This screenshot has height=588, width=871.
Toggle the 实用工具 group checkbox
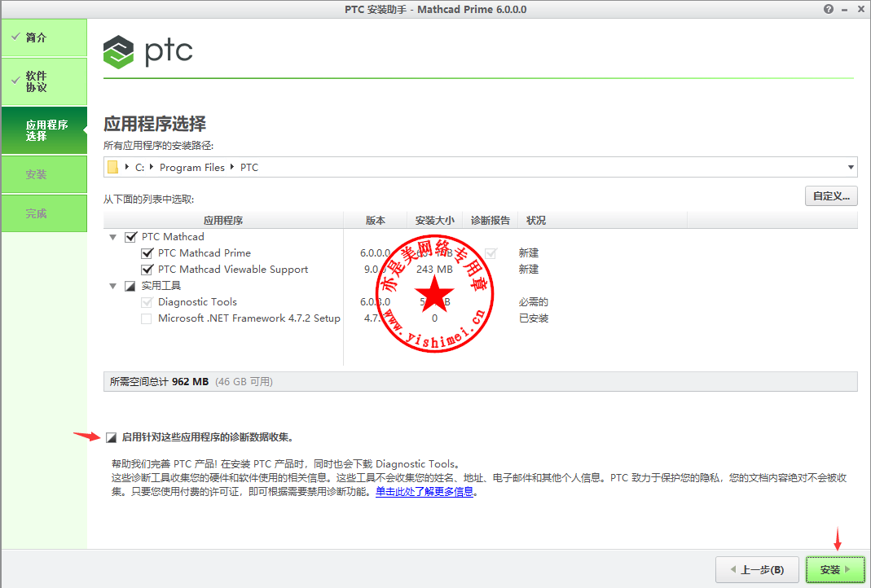tap(130, 286)
